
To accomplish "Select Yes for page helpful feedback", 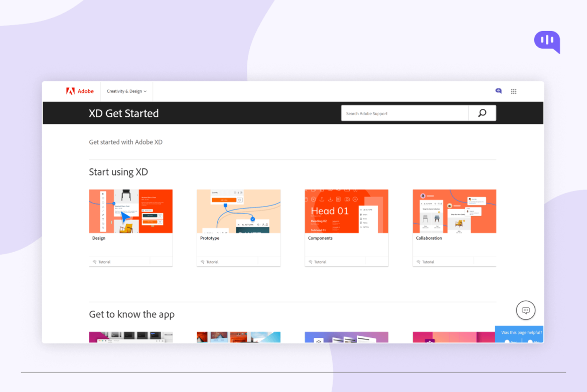I will click(x=509, y=341).
